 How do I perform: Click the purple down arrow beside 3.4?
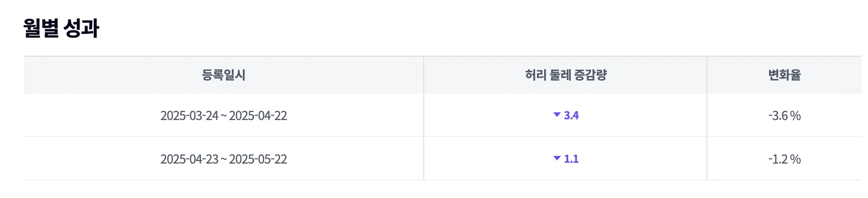click(x=557, y=115)
